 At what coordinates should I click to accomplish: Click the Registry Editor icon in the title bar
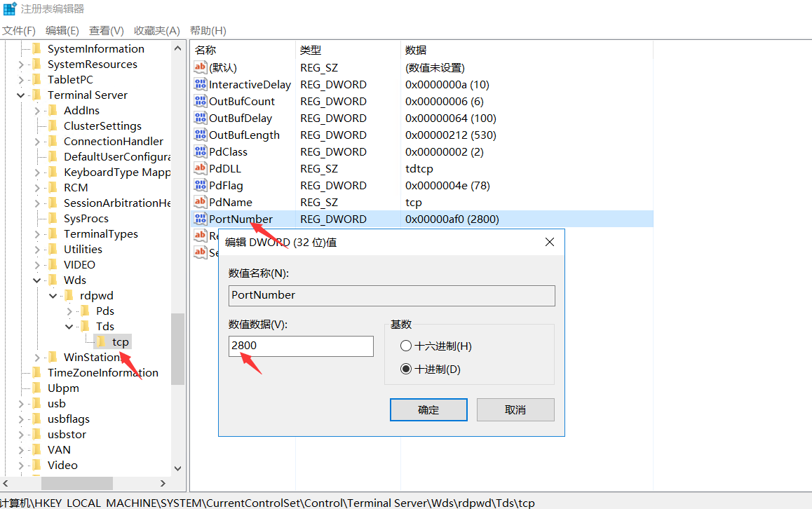coord(8,8)
